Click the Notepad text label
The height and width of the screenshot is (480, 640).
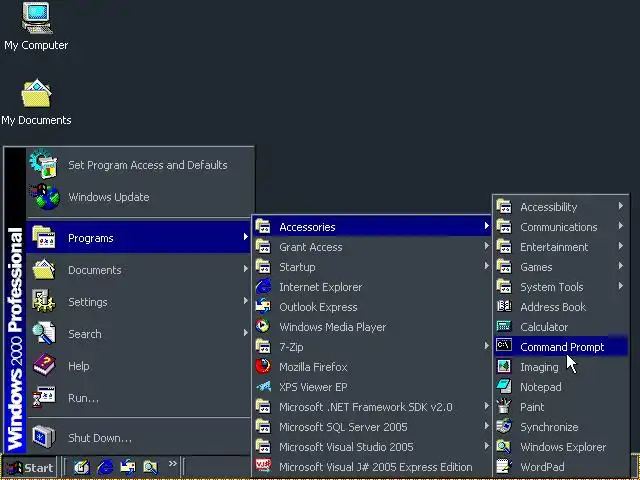[x=541, y=387]
